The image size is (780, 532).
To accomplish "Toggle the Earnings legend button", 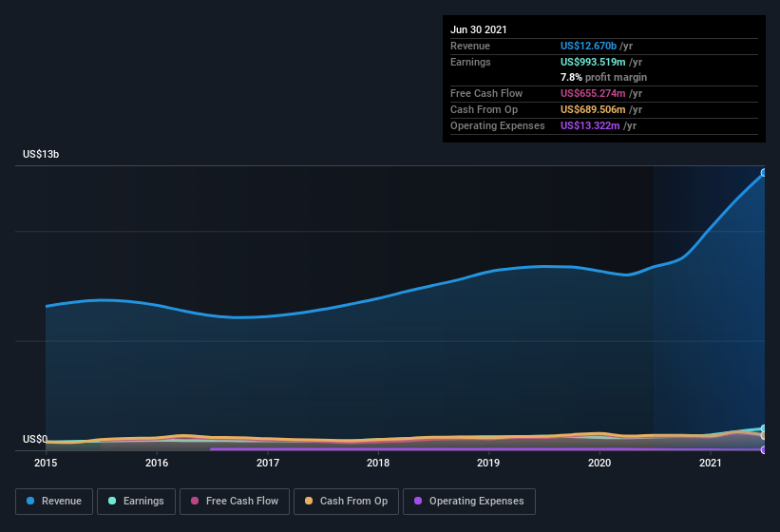I will click(136, 502).
